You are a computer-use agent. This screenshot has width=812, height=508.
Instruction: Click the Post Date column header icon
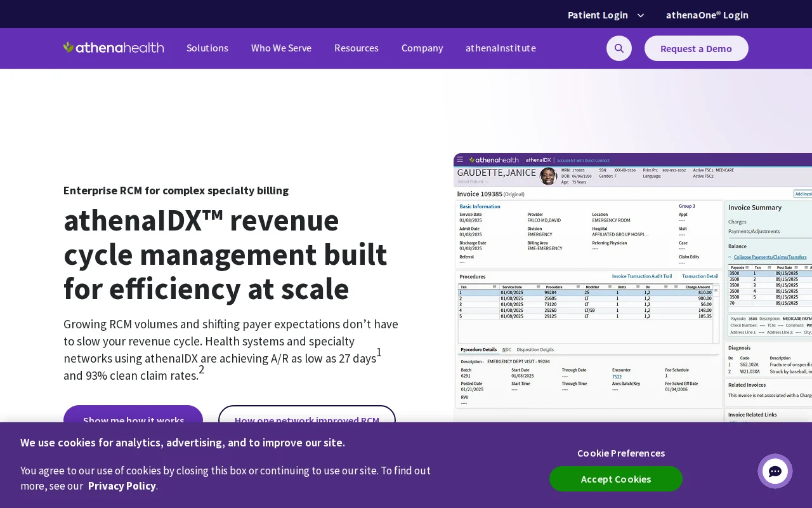point(796,267)
